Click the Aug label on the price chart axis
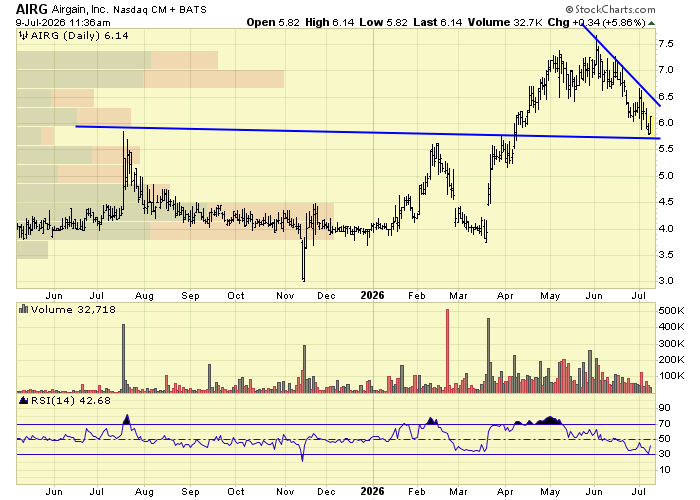Viewport: 700px width, 500px height. 144,296
